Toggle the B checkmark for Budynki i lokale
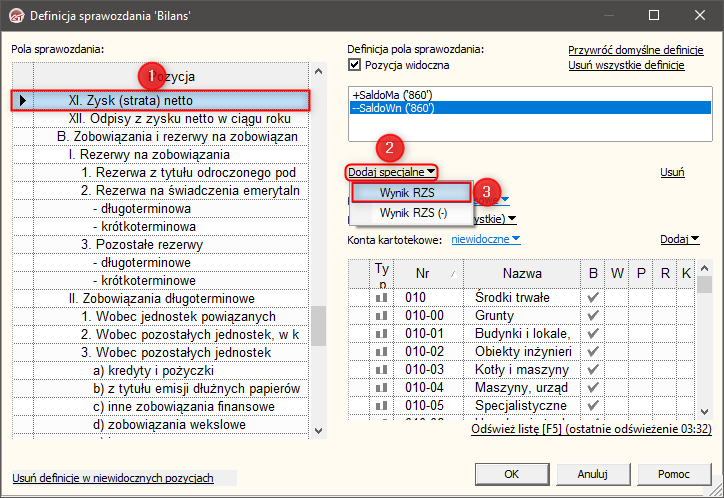This screenshot has height=498, width=724. click(593, 334)
